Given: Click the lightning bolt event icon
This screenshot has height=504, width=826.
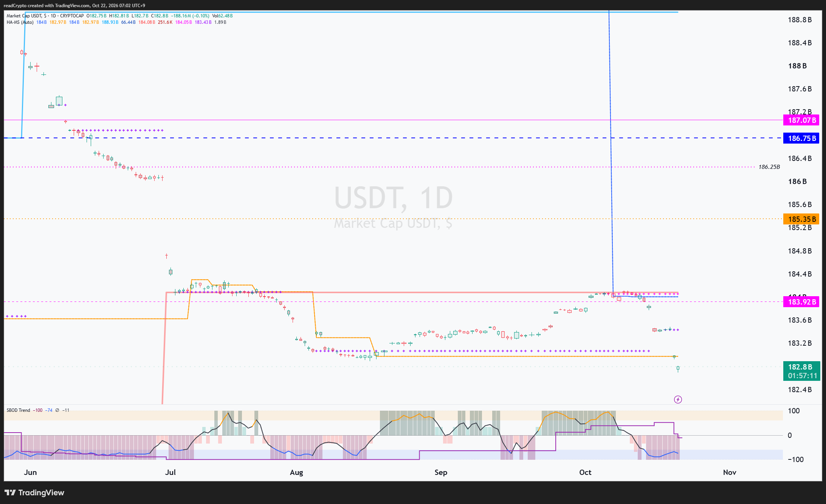Looking at the screenshot, I should click(x=678, y=399).
